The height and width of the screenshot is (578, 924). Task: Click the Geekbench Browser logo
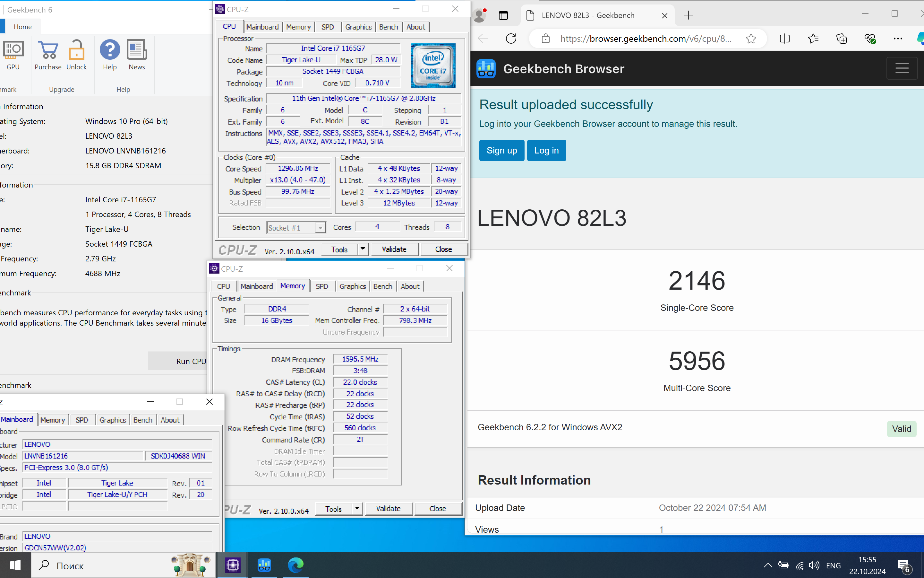tap(486, 69)
